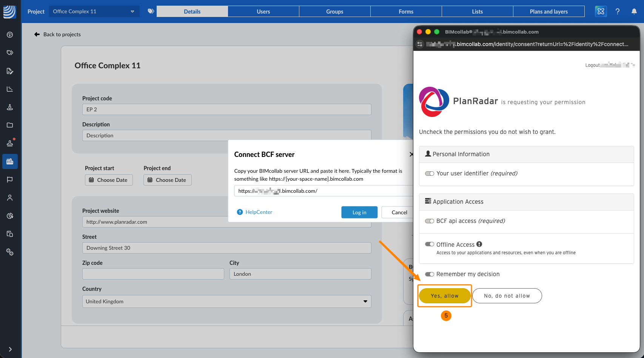644x358 pixels.
Task: Click the BIM connector icon in header
Action: tap(601, 11)
